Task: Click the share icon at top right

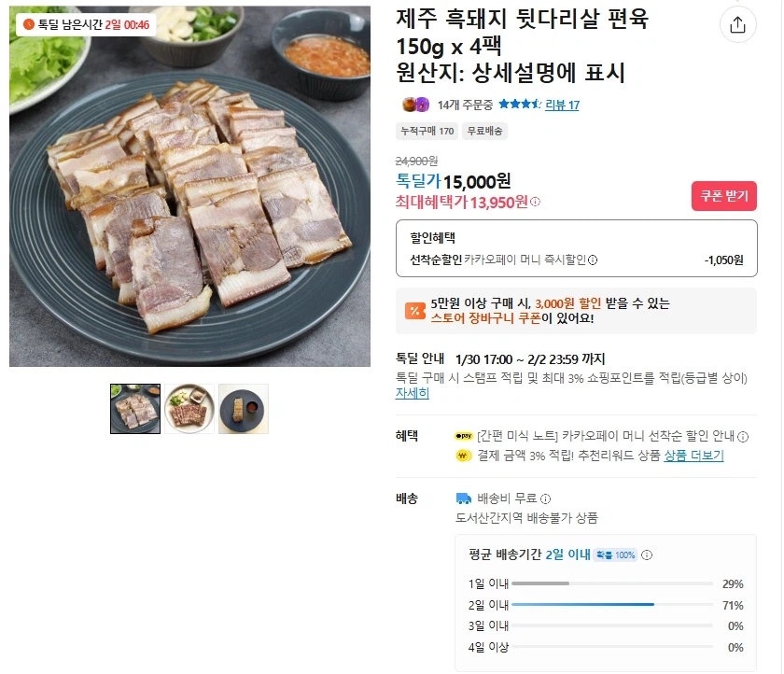Action: 737,24
